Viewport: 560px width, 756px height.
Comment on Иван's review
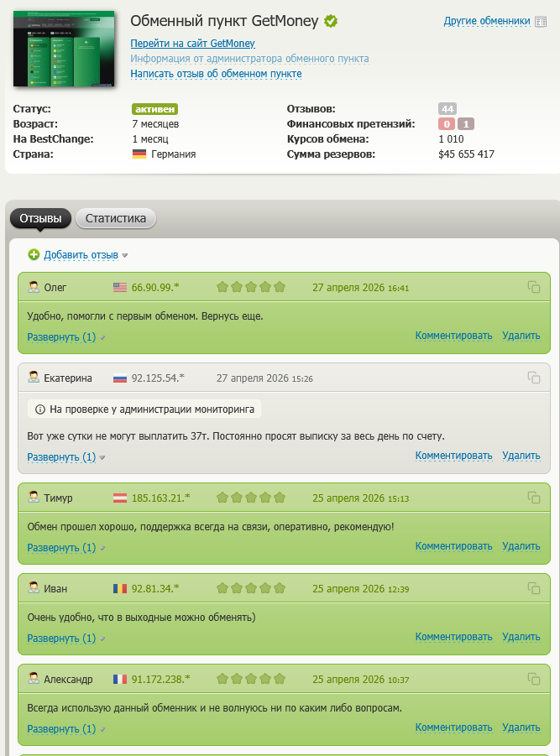coord(454,637)
